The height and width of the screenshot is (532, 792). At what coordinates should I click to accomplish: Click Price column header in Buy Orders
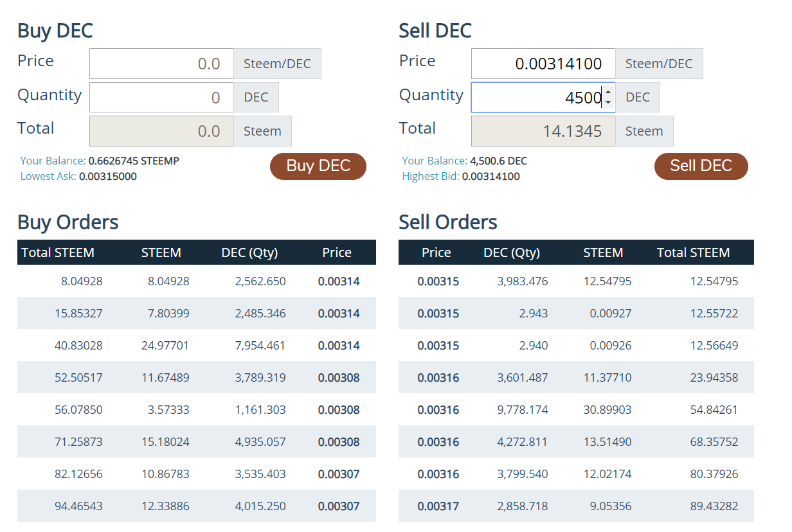coord(337,253)
